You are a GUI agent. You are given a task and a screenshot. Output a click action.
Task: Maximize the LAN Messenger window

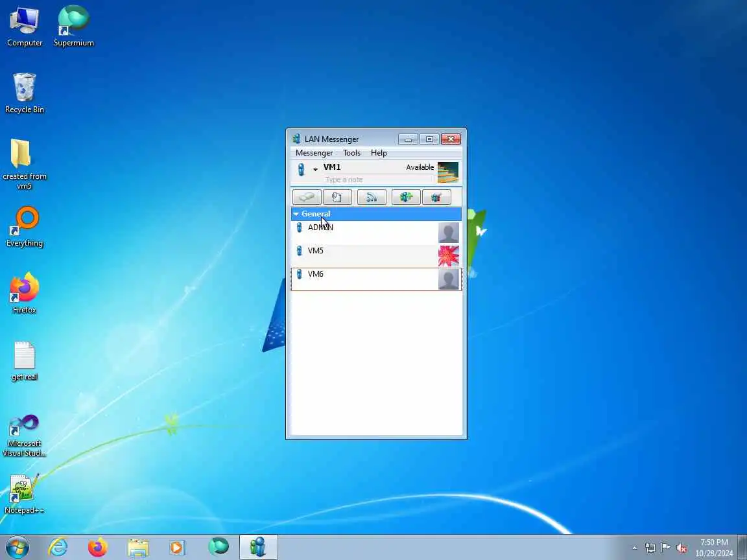tap(429, 139)
